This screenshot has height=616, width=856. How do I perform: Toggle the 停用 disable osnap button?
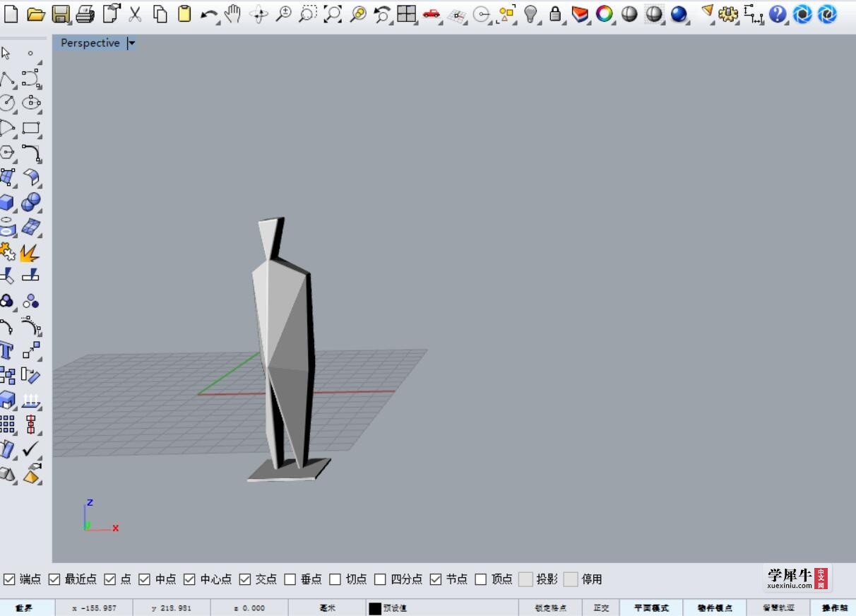click(x=571, y=579)
